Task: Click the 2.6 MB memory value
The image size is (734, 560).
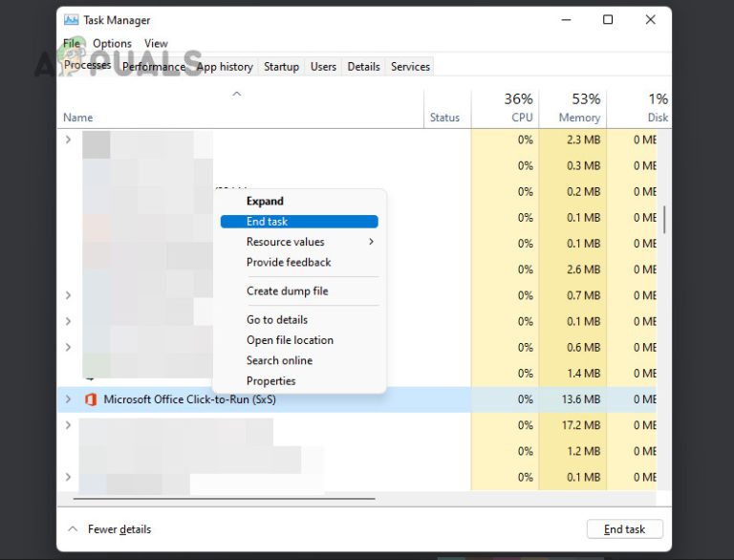Action: (583, 269)
